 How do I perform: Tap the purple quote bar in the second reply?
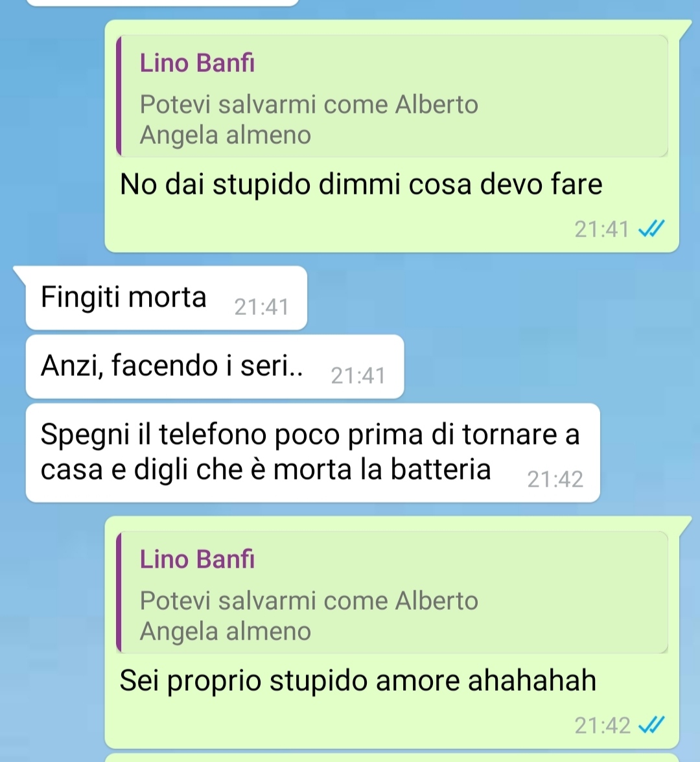click(119, 592)
